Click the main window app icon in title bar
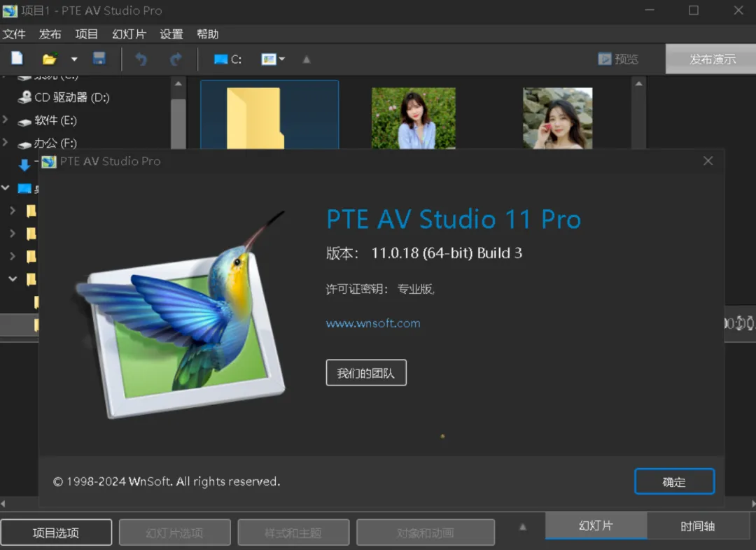This screenshot has width=756, height=550. (10, 10)
